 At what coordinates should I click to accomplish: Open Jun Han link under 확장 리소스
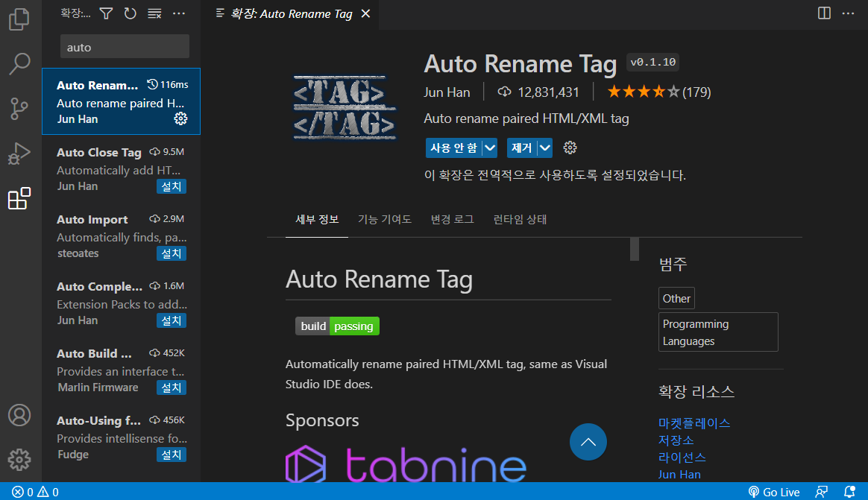coord(679,475)
